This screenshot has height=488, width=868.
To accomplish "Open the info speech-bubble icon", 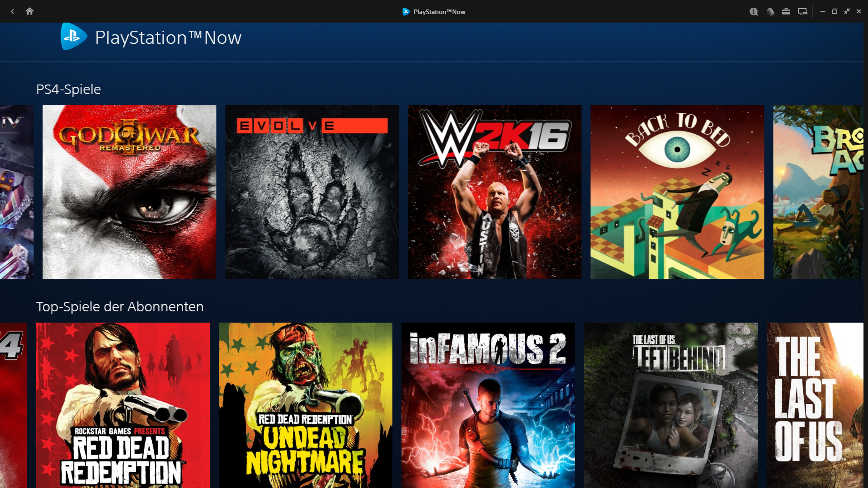I will pyautogui.click(x=754, y=12).
